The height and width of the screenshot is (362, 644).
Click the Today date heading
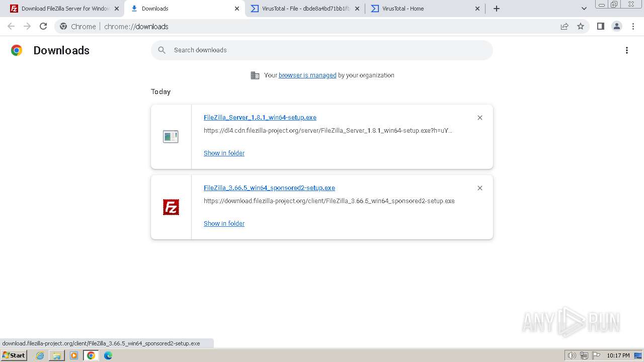pos(160,92)
